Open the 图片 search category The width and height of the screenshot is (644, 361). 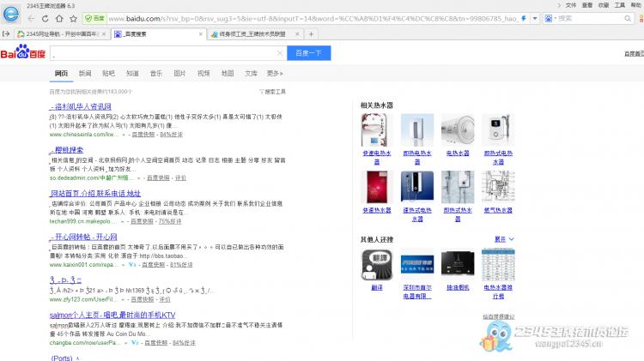(x=179, y=74)
